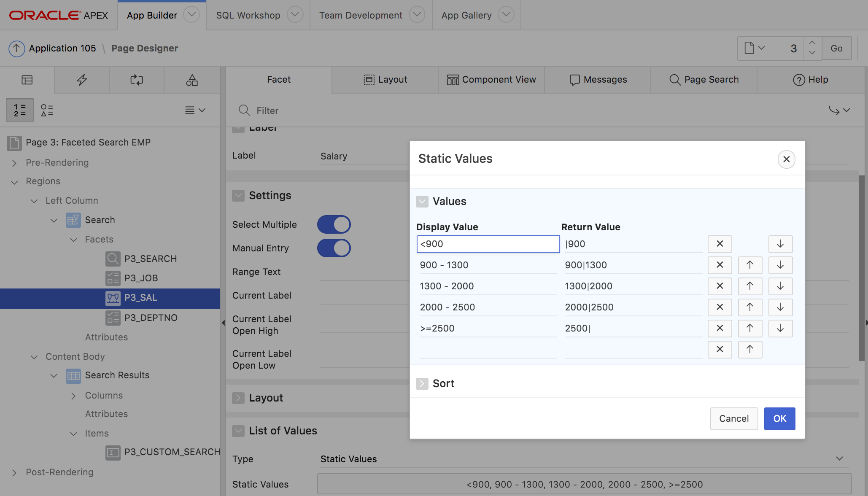This screenshot has width=868, height=496.
Task: Click the up arrow beside Application 105
Action: click(x=16, y=49)
